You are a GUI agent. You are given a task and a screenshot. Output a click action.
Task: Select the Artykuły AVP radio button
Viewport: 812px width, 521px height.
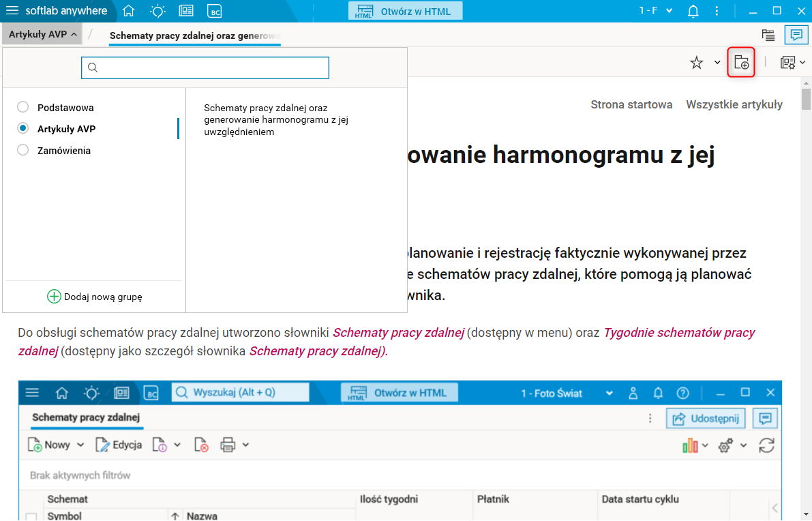click(22, 128)
